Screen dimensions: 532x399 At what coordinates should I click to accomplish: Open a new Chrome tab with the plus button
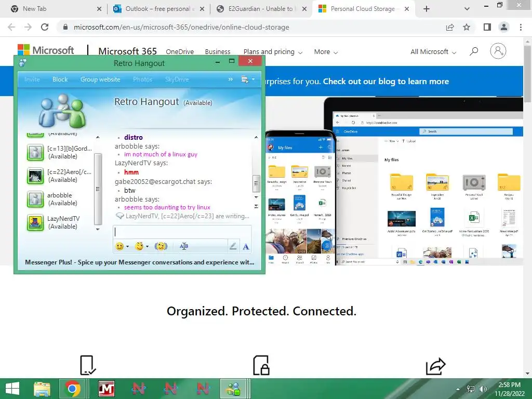(427, 9)
